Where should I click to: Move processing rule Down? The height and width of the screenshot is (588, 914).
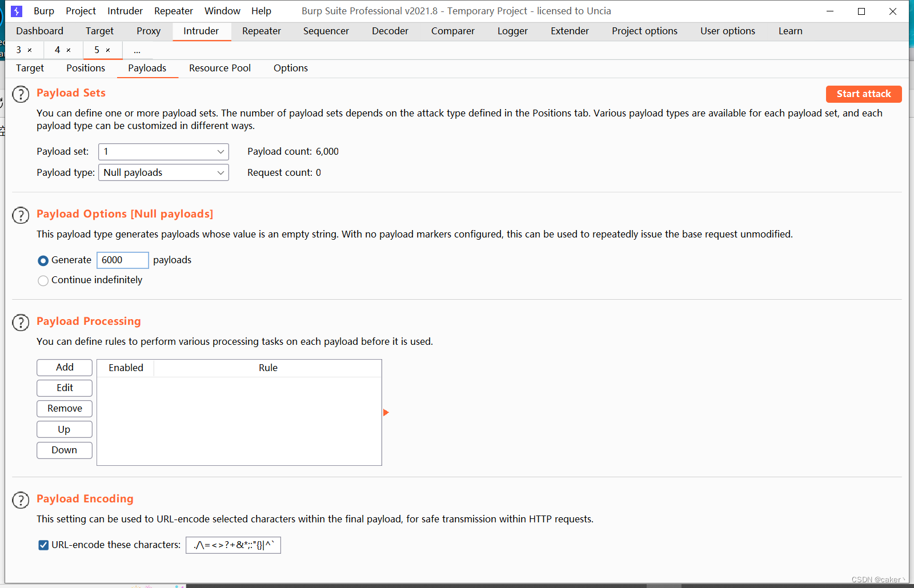click(x=65, y=450)
